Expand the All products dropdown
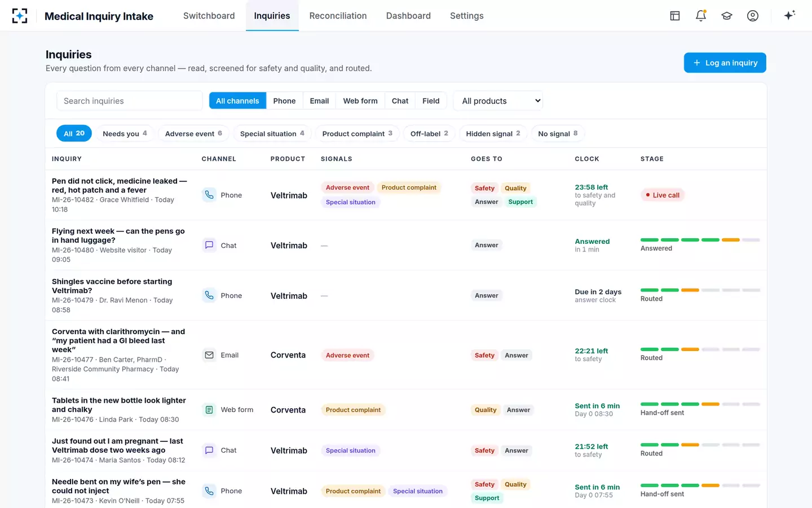Screen dimensions: 812x508 (x=498, y=101)
